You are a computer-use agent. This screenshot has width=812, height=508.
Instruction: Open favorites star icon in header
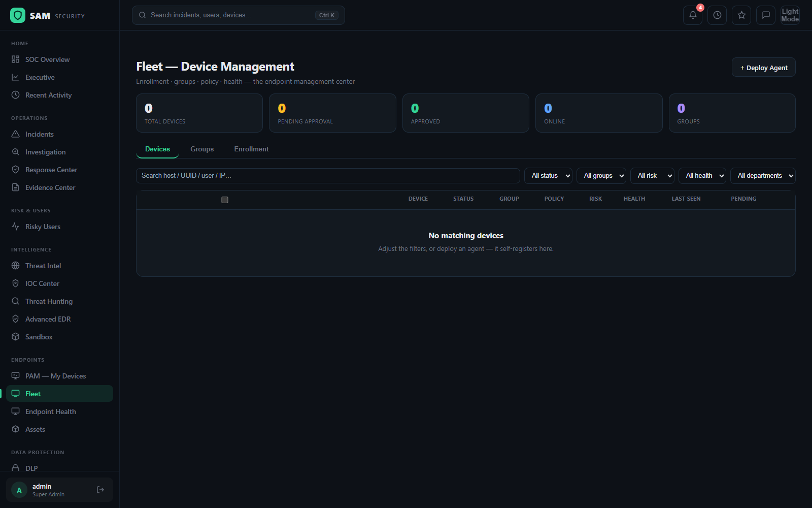coord(741,15)
